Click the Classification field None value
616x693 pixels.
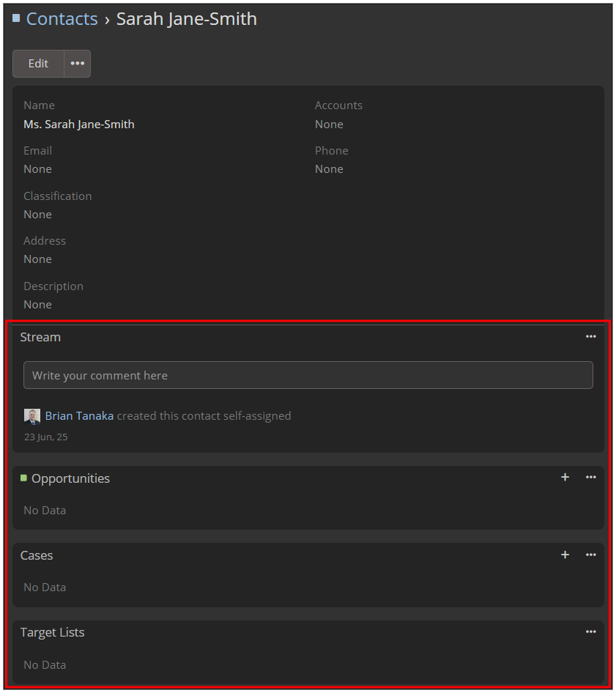(37, 215)
